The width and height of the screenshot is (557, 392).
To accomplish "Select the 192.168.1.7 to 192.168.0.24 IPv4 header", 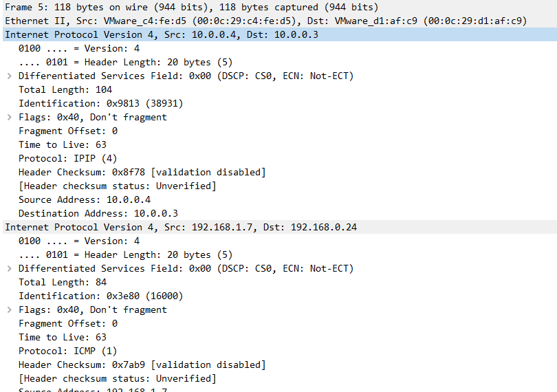I will [280, 228].
